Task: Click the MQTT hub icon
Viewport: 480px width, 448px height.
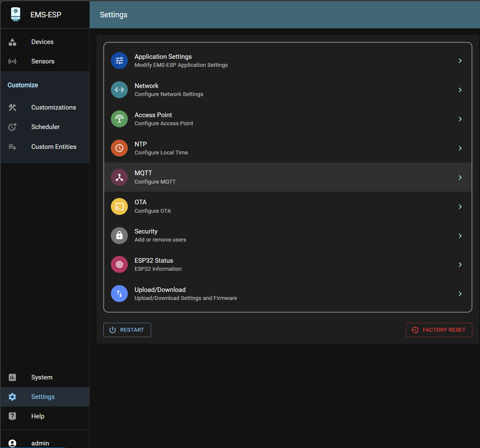Action: 119,177
